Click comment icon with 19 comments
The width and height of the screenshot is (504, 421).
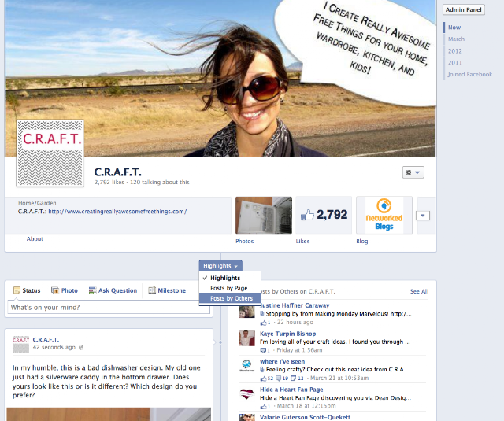click(279, 379)
